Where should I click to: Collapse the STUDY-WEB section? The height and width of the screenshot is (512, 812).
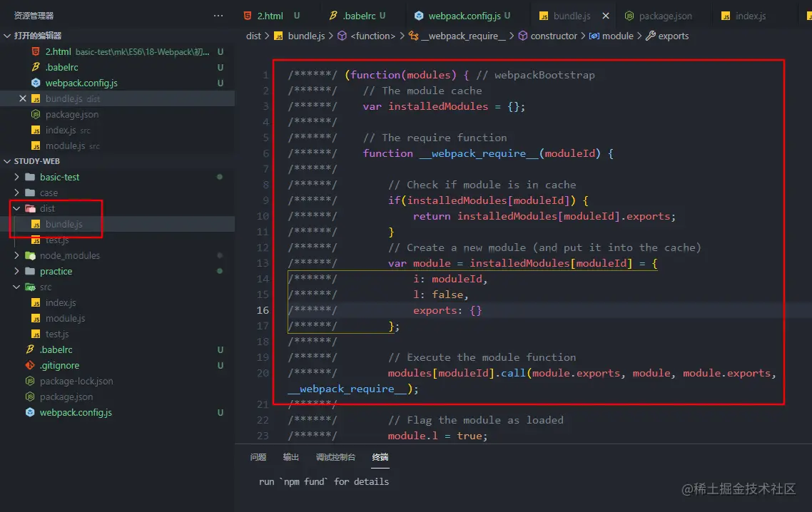pyautogui.click(x=36, y=161)
